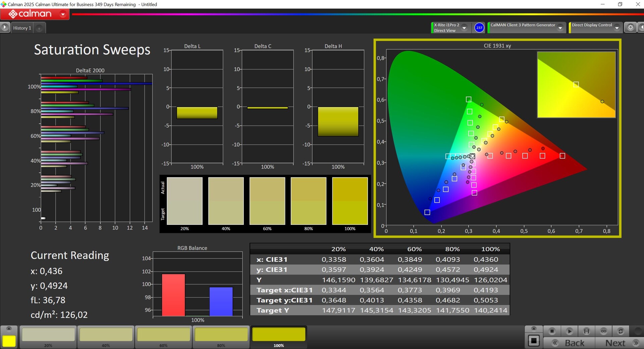Switch to the History 1 tab

click(22, 28)
